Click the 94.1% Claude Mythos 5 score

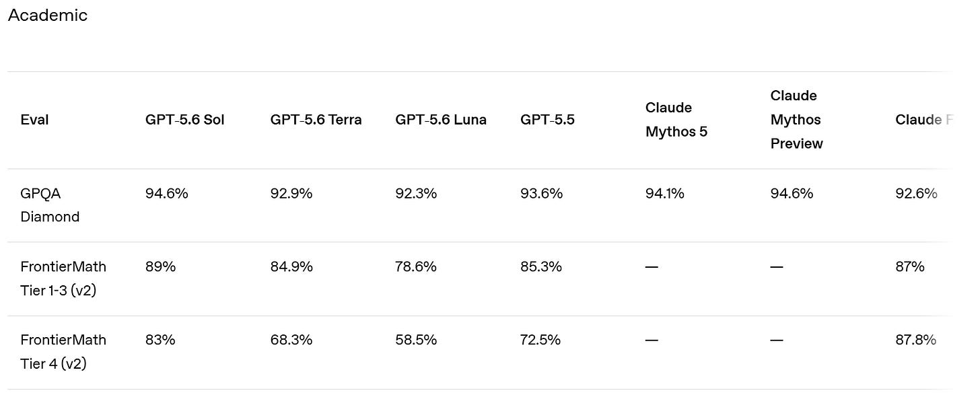[x=665, y=194]
